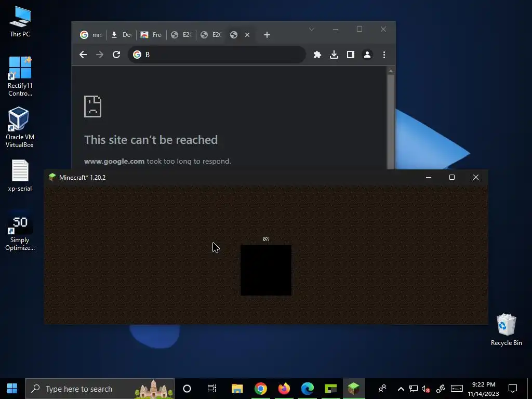Click 'www.google.com' error text
This screenshot has width=532, height=399.
pos(114,161)
